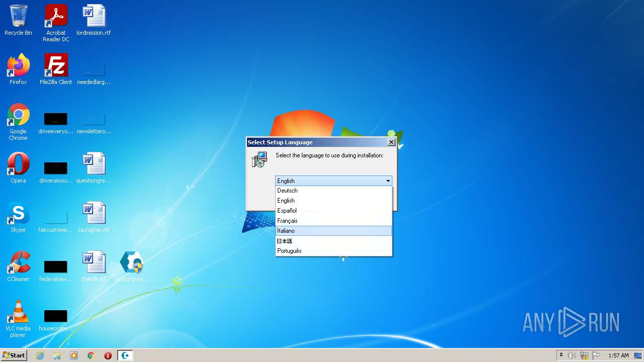The width and height of the screenshot is (644, 362).
Task: Select the faircustome... desktop file
Action: pos(56,220)
